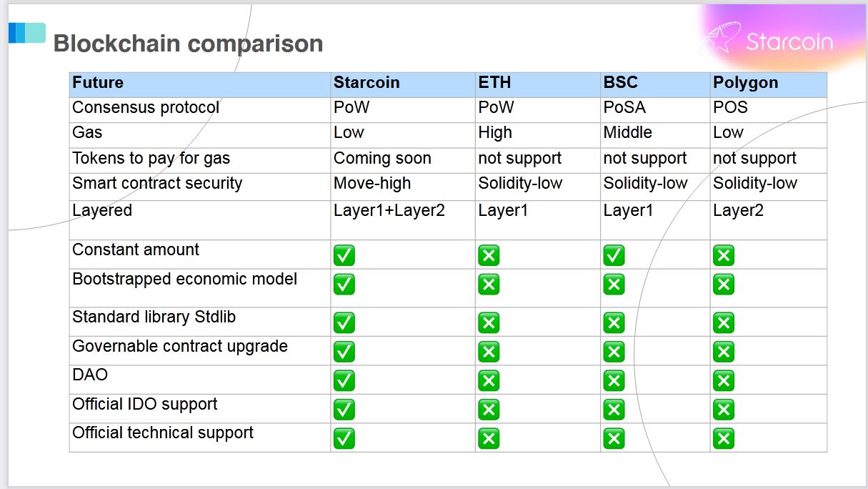Select the Polygon column header
868x489 pixels.
click(745, 83)
